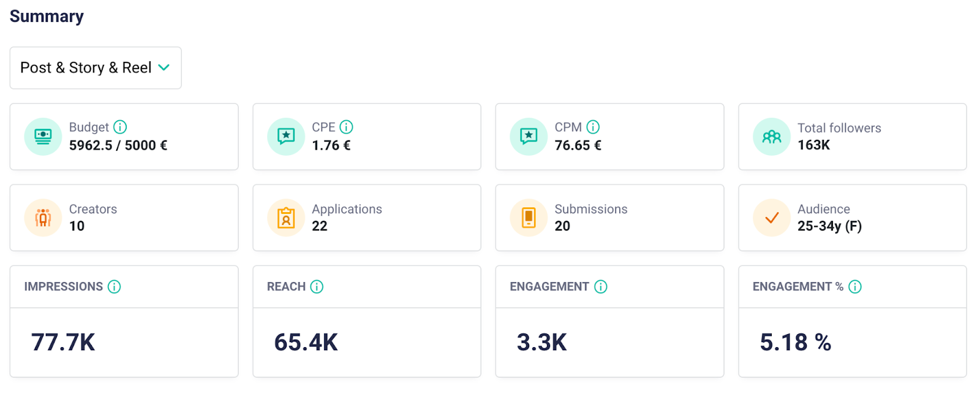Click the Engagement info icon
This screenshot has height=393, width=980.
601,286
